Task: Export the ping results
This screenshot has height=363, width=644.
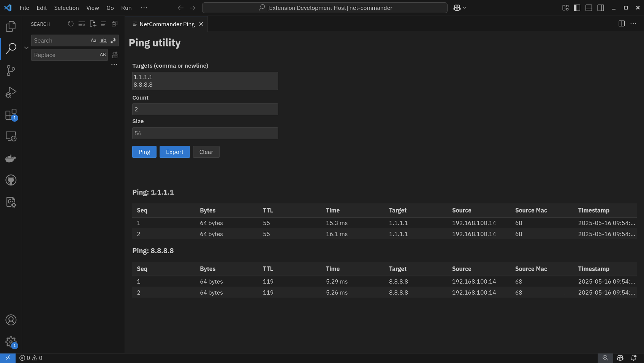Action: [174, 152]
